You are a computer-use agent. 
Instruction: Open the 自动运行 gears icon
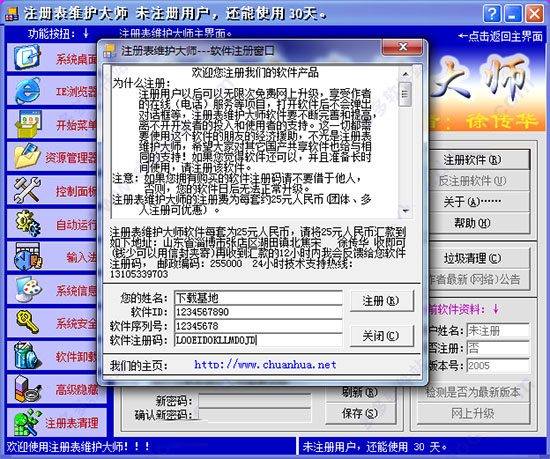28,223
